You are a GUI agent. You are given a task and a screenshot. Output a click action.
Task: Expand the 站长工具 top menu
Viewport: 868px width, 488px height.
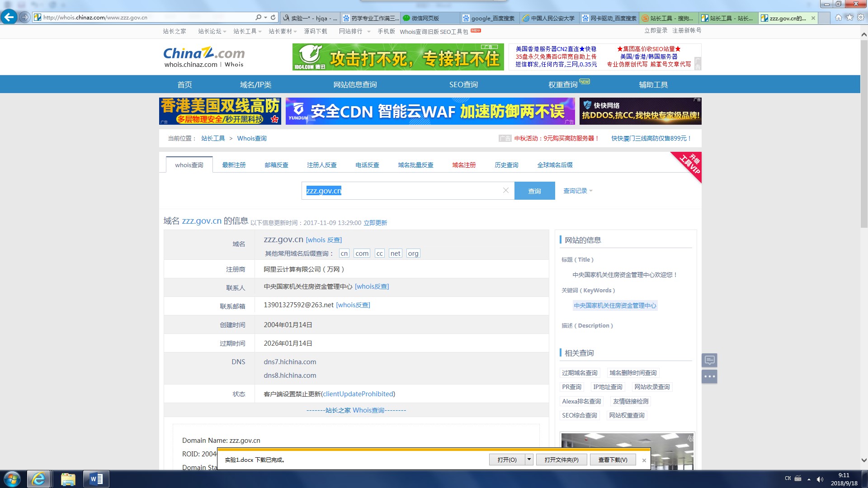pyautogui.click(x=247, y=31)
